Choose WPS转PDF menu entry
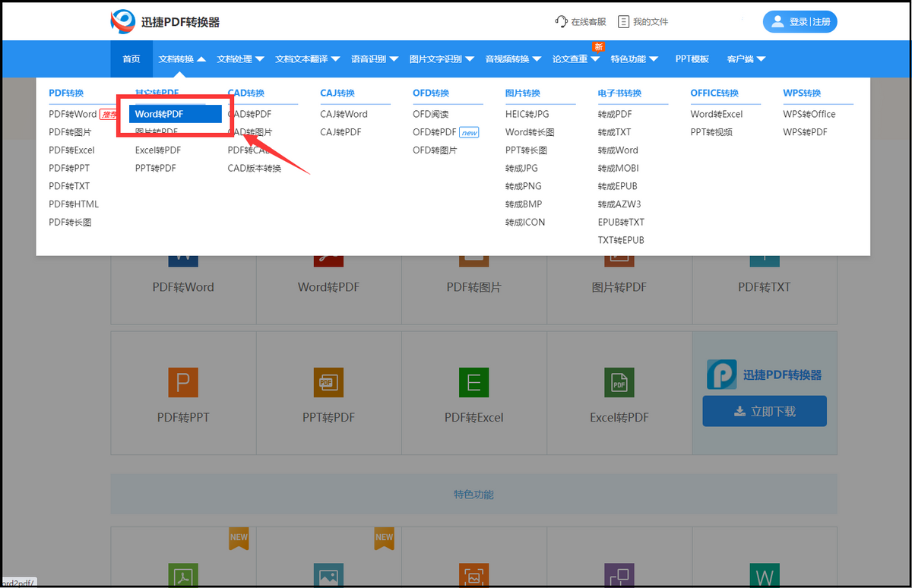This screenshot has height=588, width=912. [x=805, y=132]
